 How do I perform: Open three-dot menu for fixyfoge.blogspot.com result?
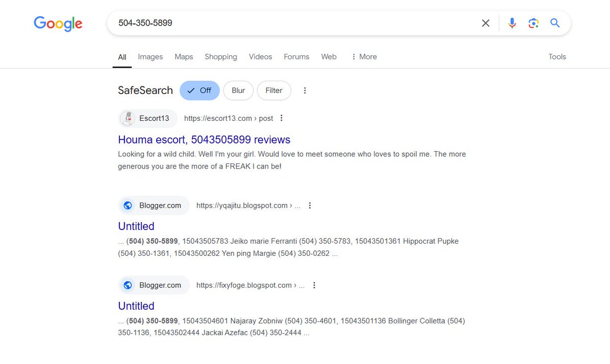point(314,285)
